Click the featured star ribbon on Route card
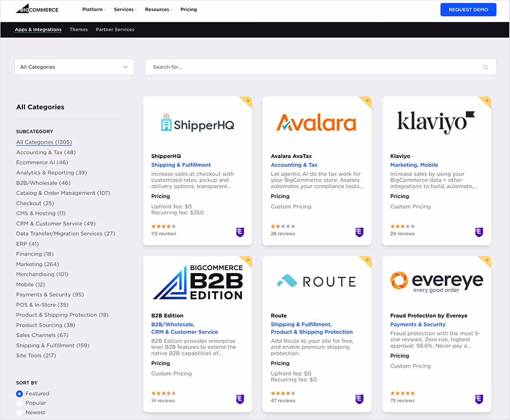This screenshot has width=510, height=420. pyautogui.click(x=367, y=260)
